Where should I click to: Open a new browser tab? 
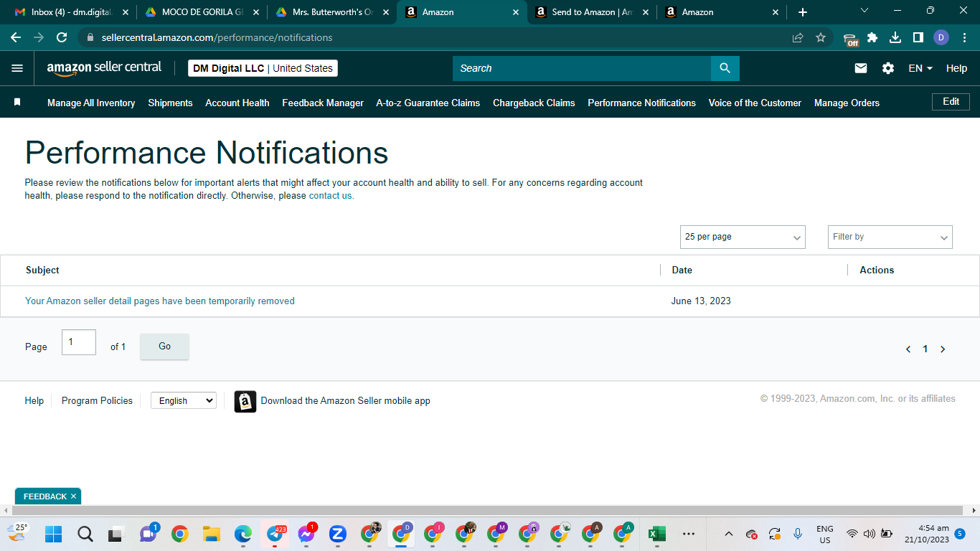[x=803, y=12]
